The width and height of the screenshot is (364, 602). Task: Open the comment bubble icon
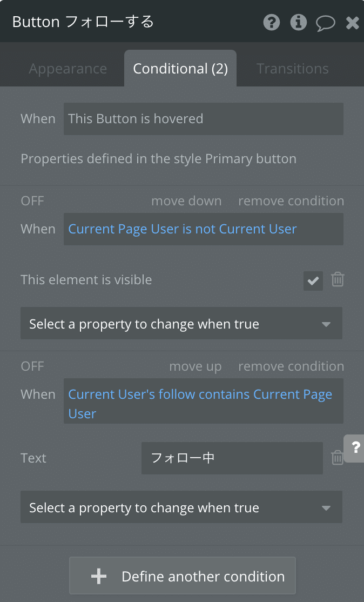[x=325, y=23]
